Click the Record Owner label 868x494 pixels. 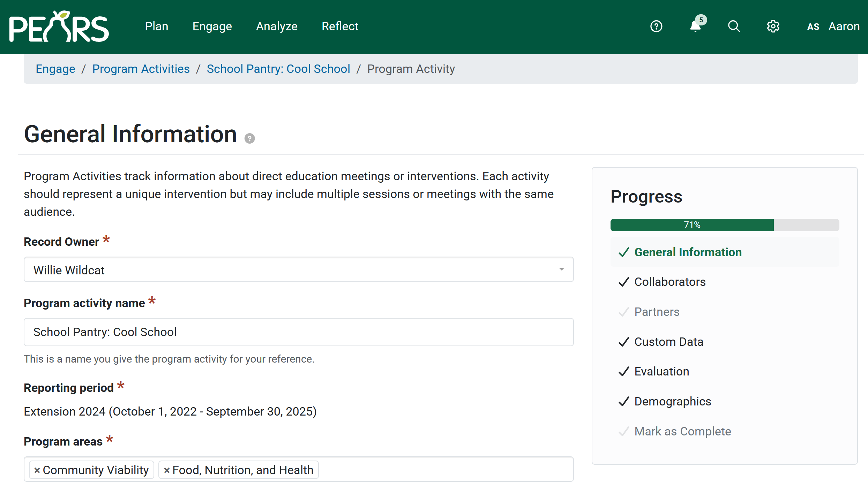[61, 242]
